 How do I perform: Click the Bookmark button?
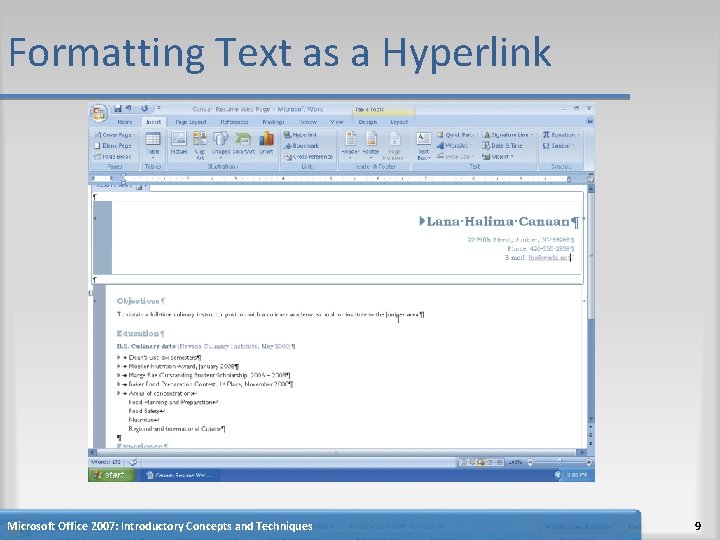coord(301,146)
